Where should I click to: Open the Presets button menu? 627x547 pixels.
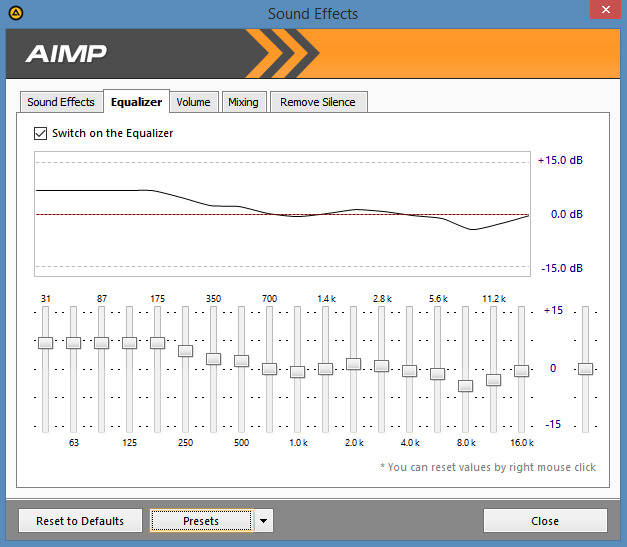pyautogui.click(x=200, y=521)
